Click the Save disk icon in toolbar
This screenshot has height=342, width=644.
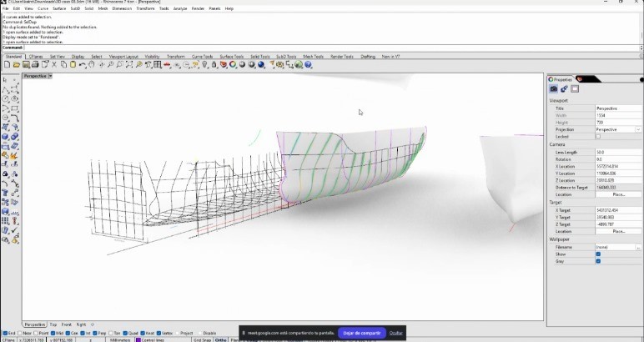coord(28,64)
